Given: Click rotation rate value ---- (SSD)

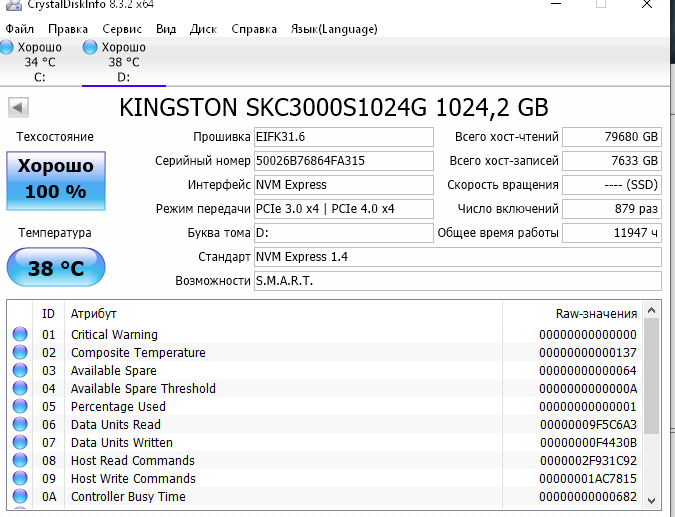Looking at the screenshot, I should (612, 185).
